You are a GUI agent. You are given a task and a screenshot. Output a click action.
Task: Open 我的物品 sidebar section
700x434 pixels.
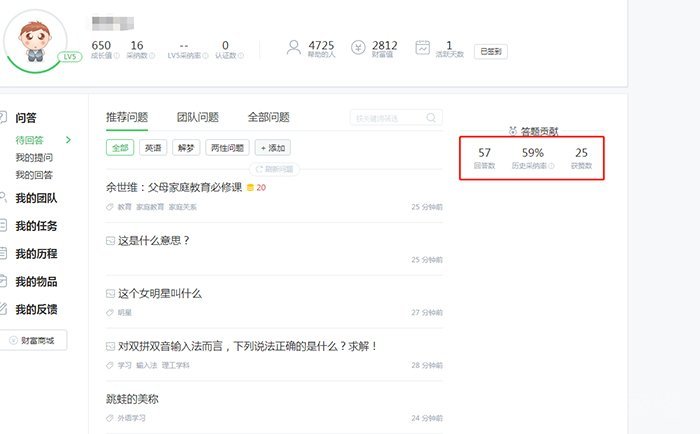click(36, 282)
